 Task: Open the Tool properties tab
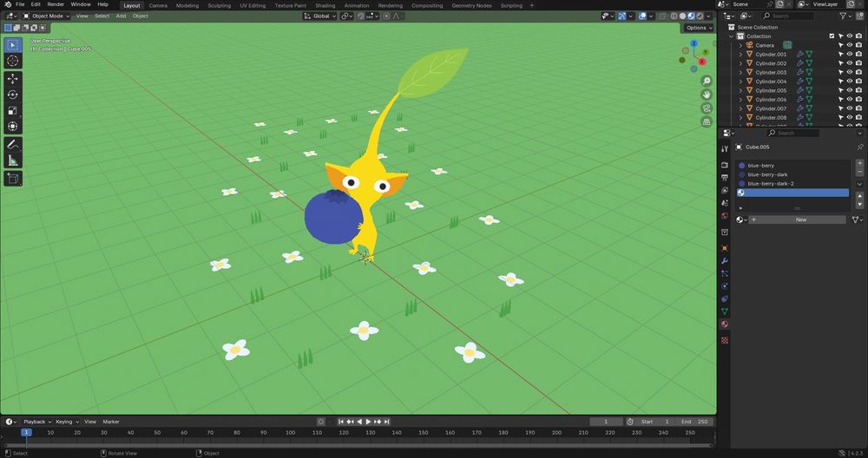coord(725,149)
